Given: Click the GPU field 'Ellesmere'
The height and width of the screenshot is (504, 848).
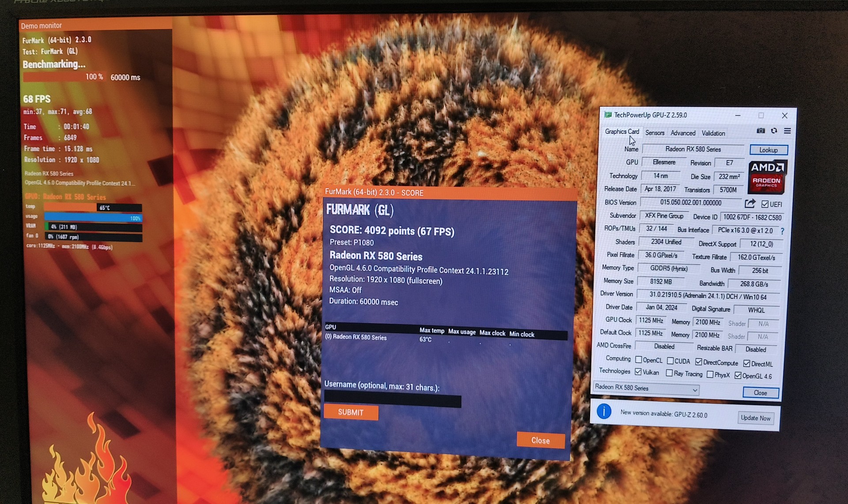Looking at the screenshot, I should pyautogui.click(x=663, y=162).
